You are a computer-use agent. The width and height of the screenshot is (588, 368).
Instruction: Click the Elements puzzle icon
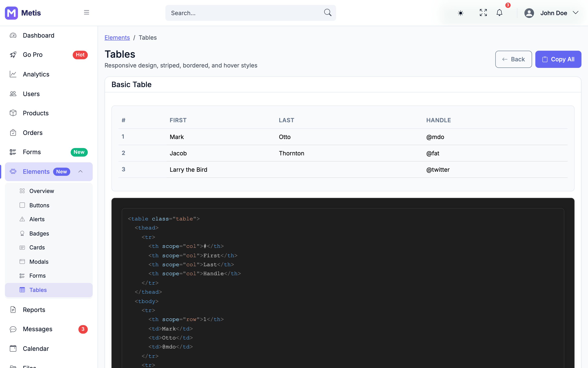pos(13,172)
